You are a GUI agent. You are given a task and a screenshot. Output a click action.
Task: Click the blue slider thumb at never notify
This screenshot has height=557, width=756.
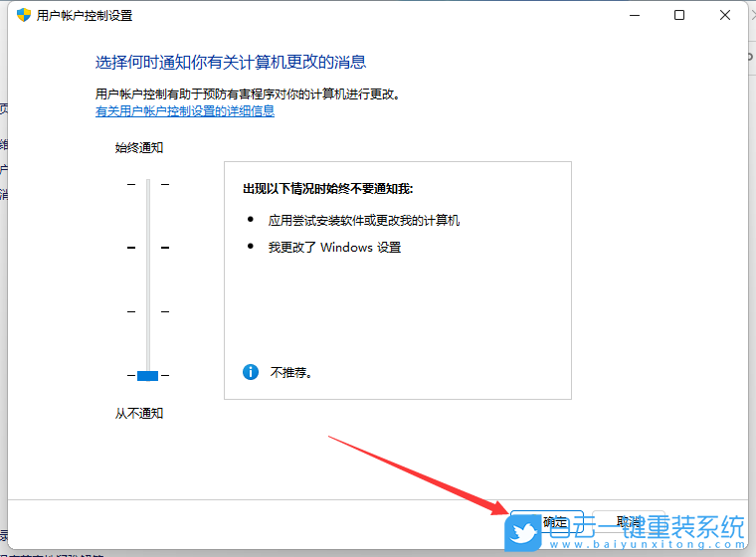pos(147,376)
